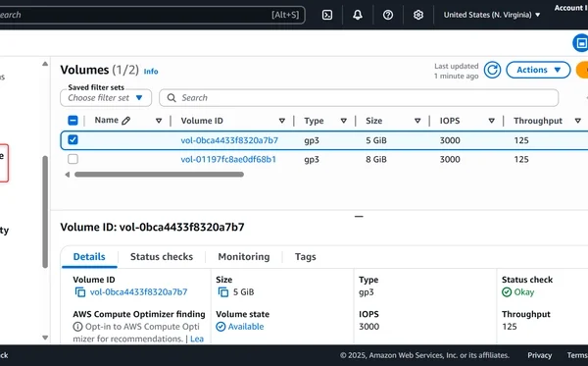Viewport: 588px width, 366px height.
Task: Click the Status check Okay text
Action: (x=524, y=292)
